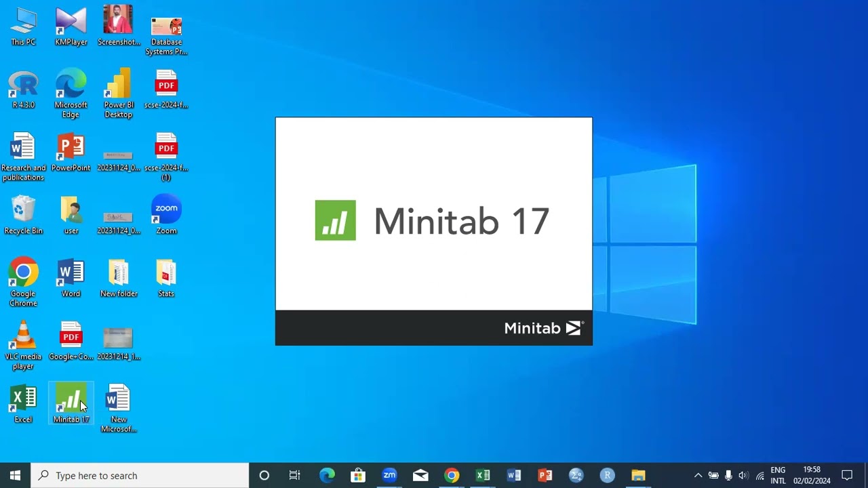868x488 pixels.
Task: Open PowerPoint from the taskbar
Action: click(545, 475)
